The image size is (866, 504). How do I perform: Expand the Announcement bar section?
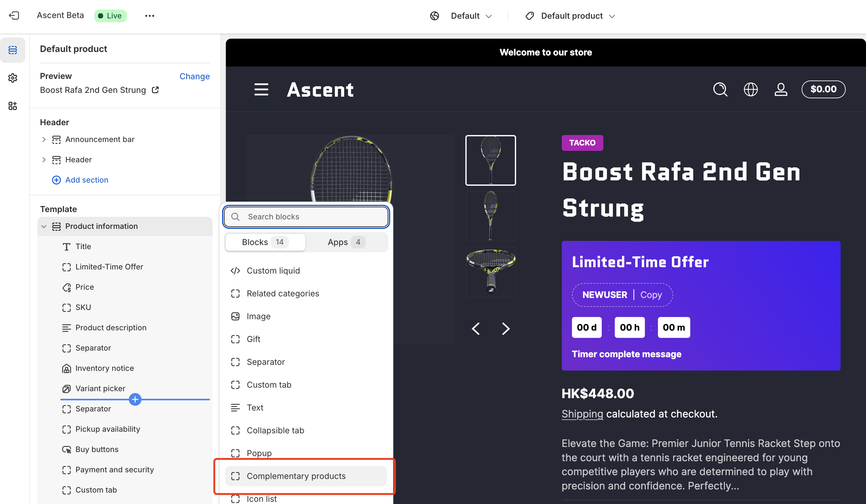click(44, 139)
